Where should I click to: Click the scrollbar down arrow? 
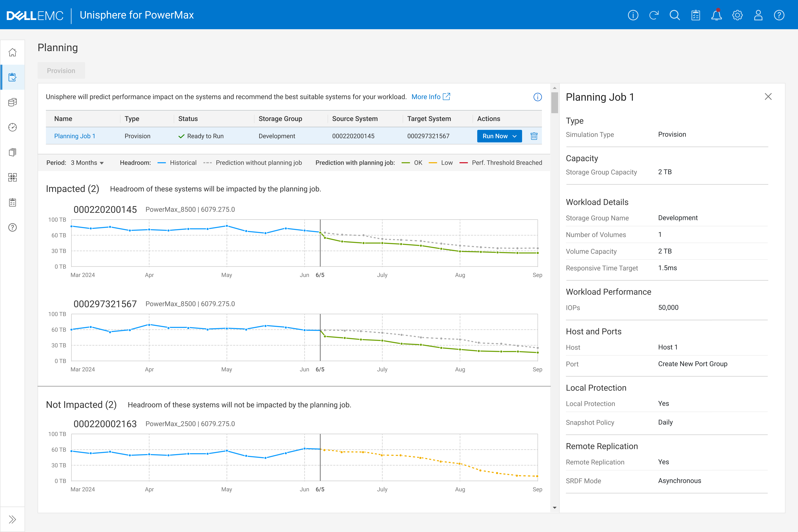(554, 507)
